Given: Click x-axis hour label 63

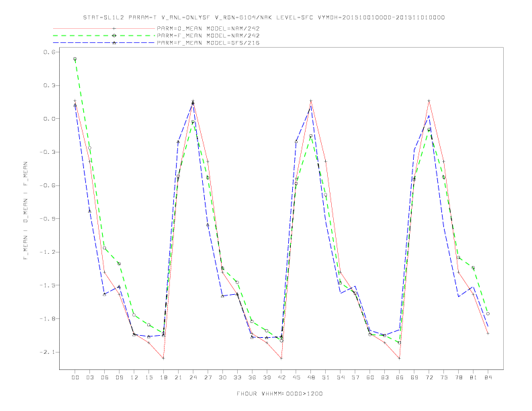Looking at the screenshot, I should point(385,377).
